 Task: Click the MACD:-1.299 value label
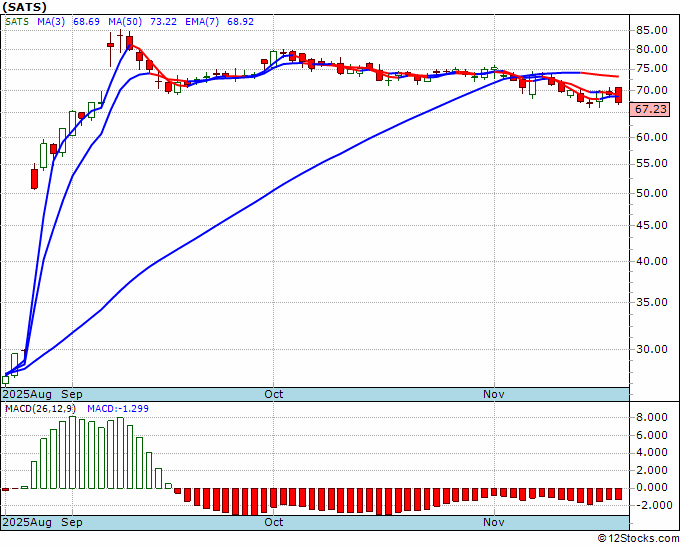point(118,409)
